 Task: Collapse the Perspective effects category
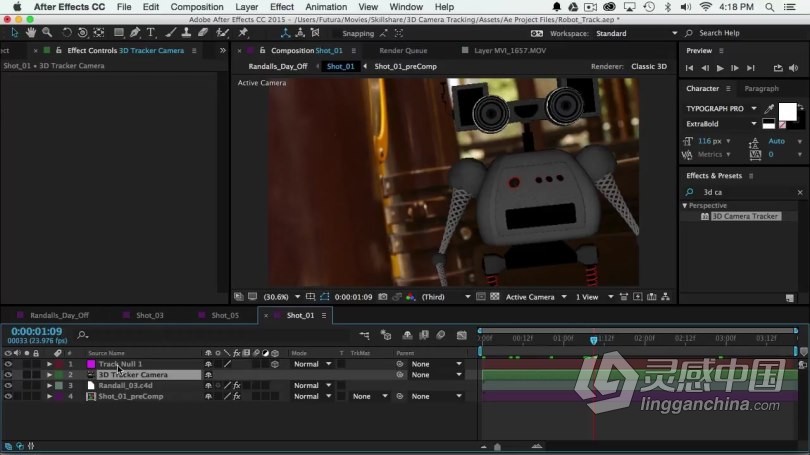point(685,206)
